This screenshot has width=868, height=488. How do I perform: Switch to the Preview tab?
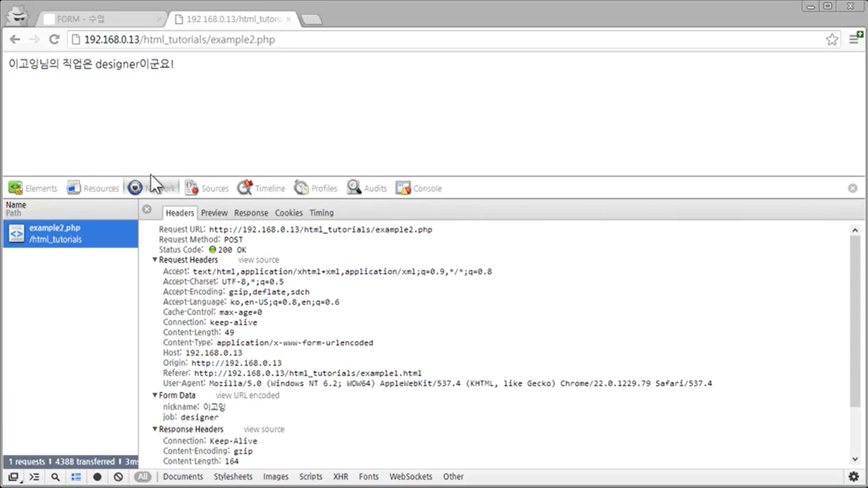click(214, 213)
